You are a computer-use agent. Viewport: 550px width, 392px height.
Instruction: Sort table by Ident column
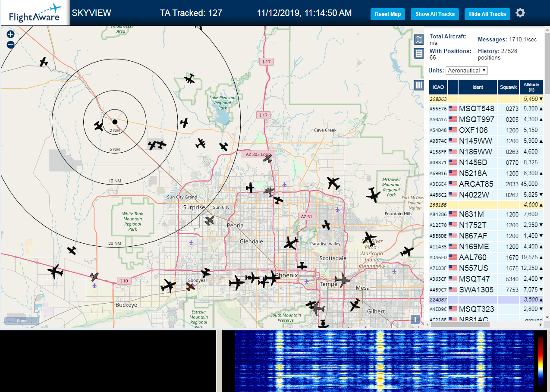(478, 87)
